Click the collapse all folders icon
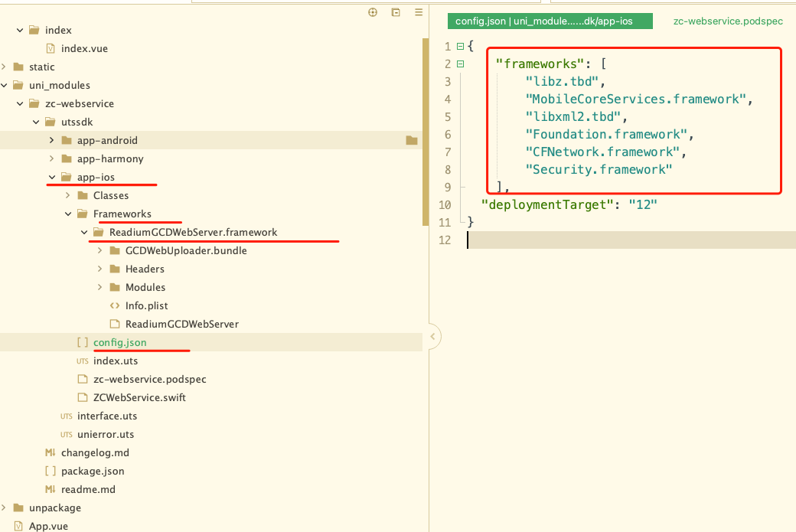 coord(396,12)
